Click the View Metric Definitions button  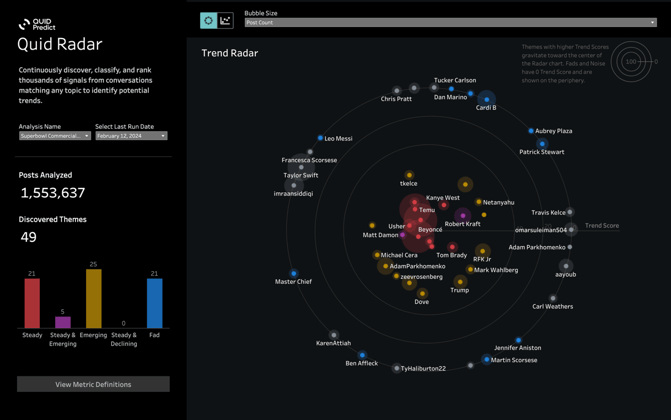[93, 384]
